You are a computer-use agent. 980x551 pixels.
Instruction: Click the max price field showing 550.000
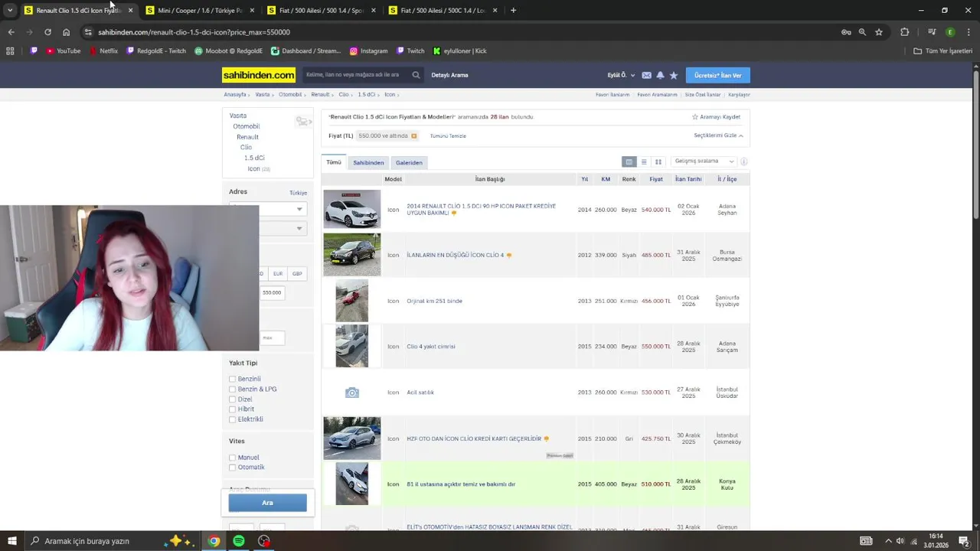tap(273, 292)
